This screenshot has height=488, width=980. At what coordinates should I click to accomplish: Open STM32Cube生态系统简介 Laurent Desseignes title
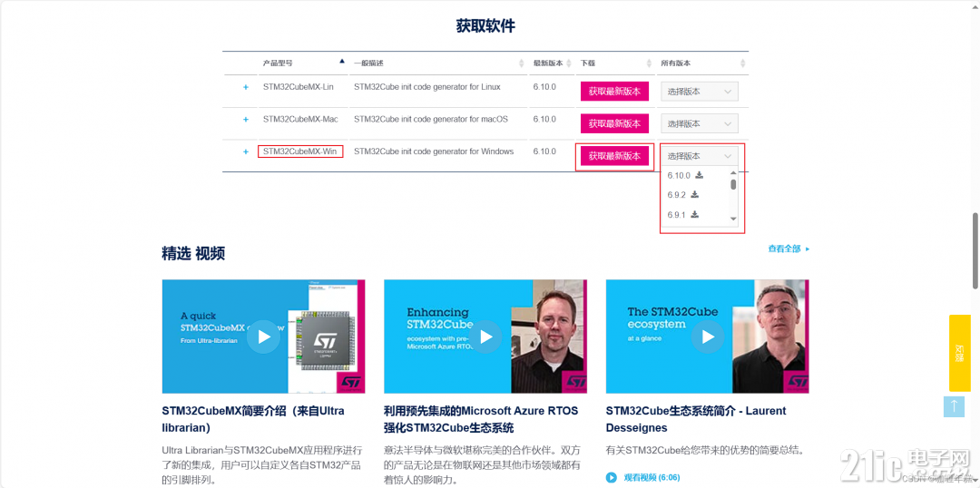696,419
